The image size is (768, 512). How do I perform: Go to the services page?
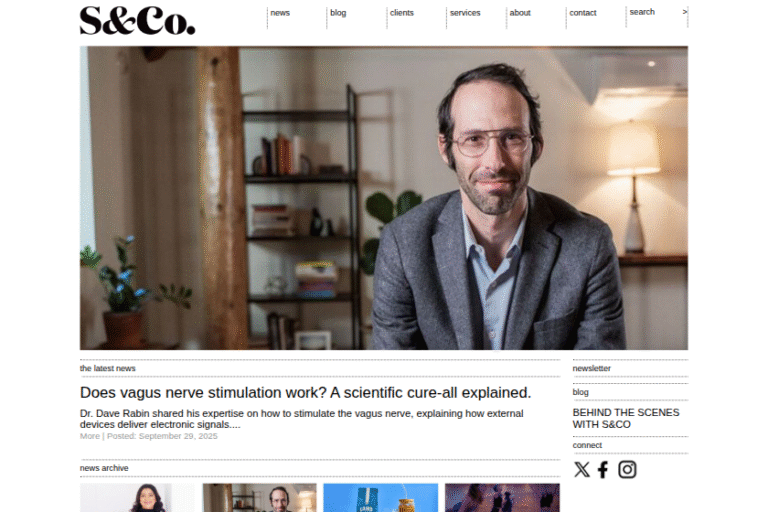click(465, 13)
